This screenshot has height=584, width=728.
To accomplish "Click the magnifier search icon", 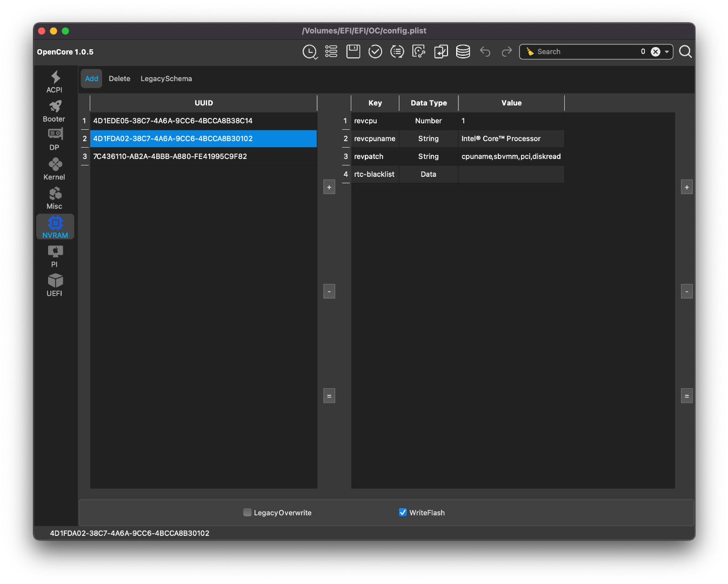I will tap(685, 51).
